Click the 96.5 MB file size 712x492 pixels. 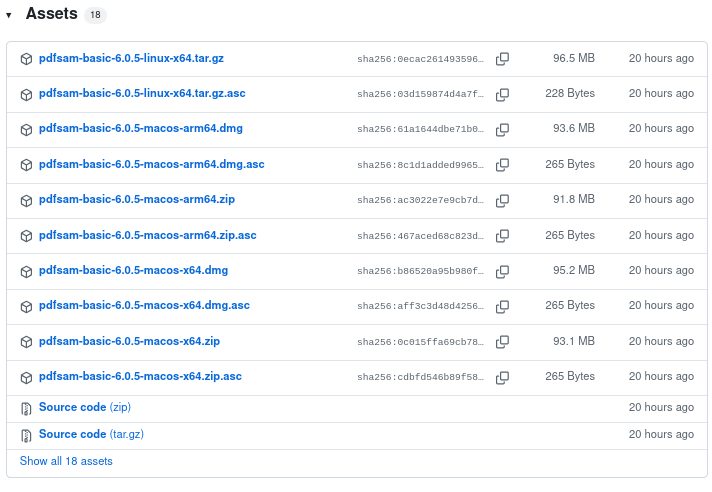tap(574, 58)
